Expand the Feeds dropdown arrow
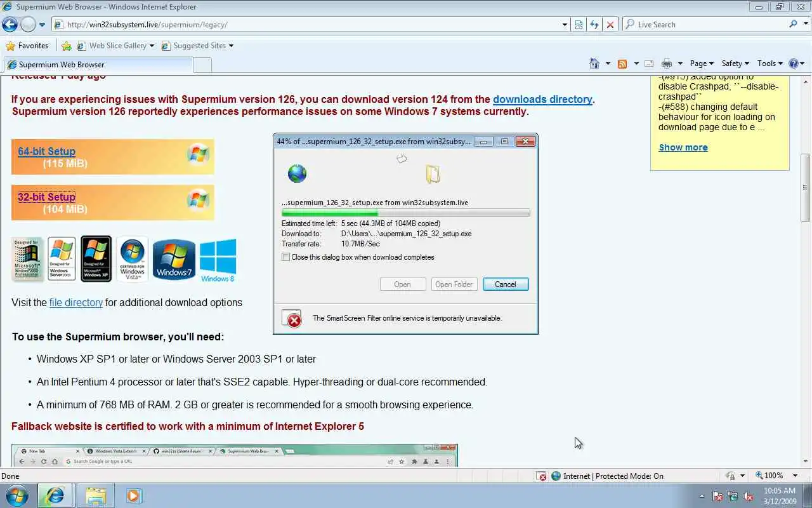This screenshot has height=508, width=812. (x=635, y=63)
